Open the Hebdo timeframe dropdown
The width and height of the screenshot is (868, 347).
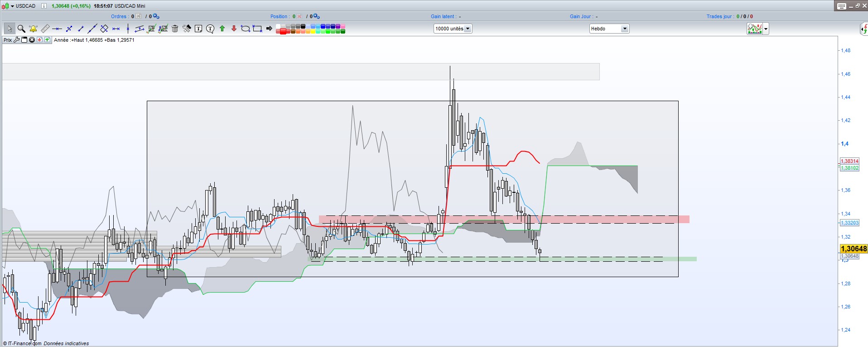pos(624,29)
